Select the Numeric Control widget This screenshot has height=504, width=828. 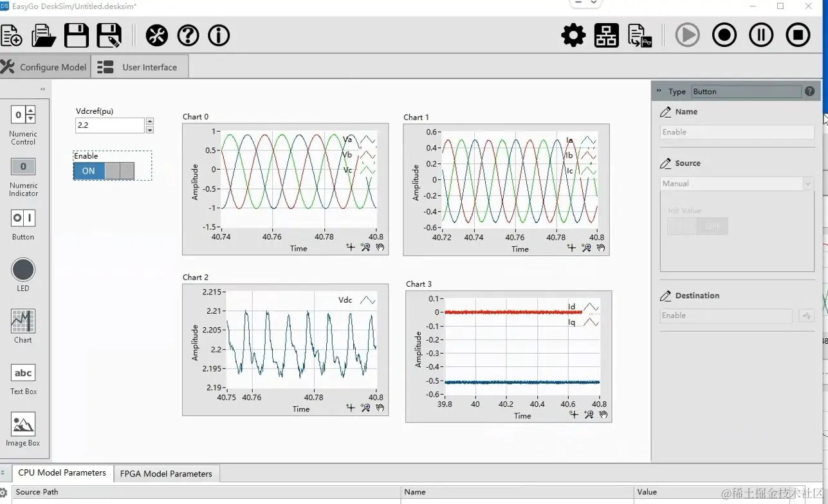point(23,125)
